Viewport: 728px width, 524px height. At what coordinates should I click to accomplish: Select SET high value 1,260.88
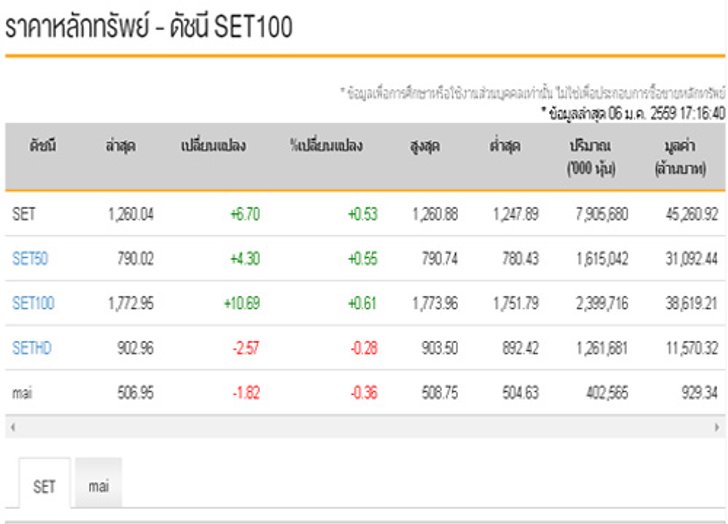coord(435,214)
